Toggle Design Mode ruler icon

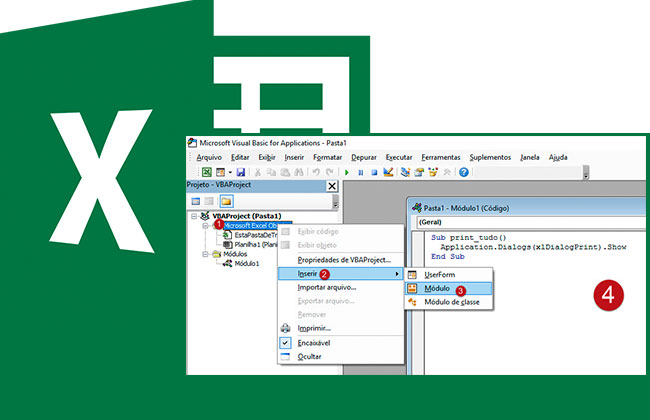point(388,172)
